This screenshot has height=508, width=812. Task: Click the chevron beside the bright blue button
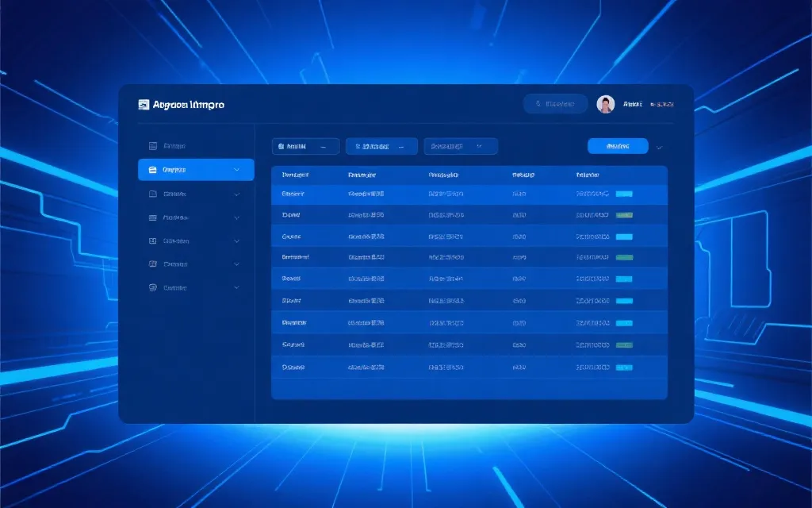pos(659,147)
